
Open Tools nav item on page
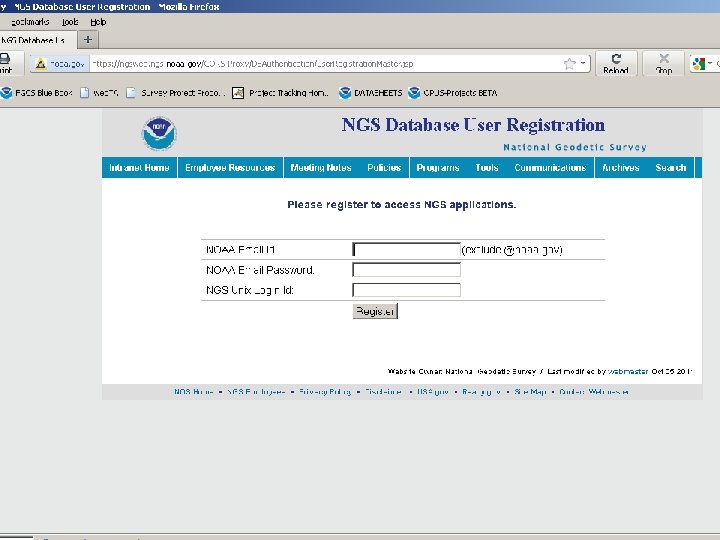click(x=487, y=168)
